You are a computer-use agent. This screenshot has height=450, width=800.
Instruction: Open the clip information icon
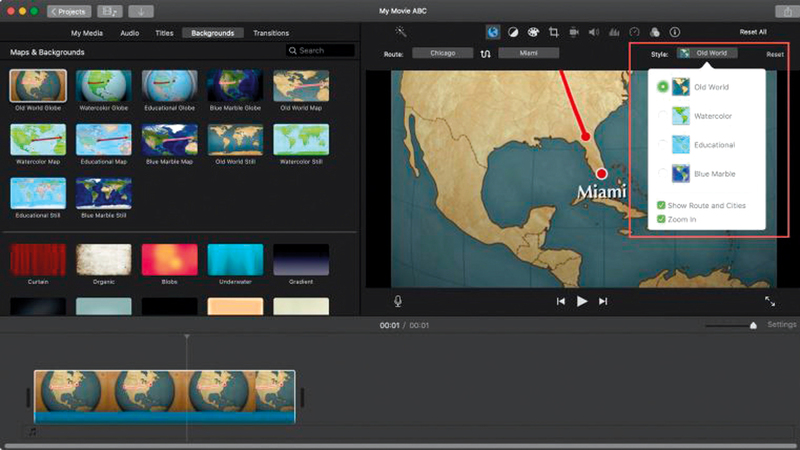point(674,32)
